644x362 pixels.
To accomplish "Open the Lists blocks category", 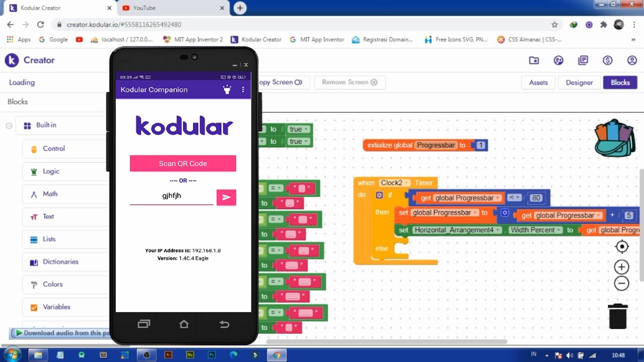I will pyautogui.click(x=65, y=239).
